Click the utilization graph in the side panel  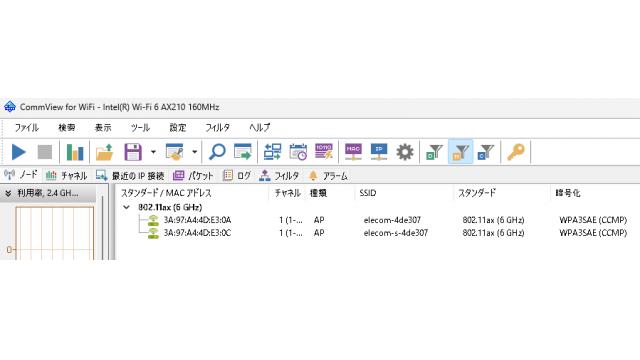click(54, 233)
